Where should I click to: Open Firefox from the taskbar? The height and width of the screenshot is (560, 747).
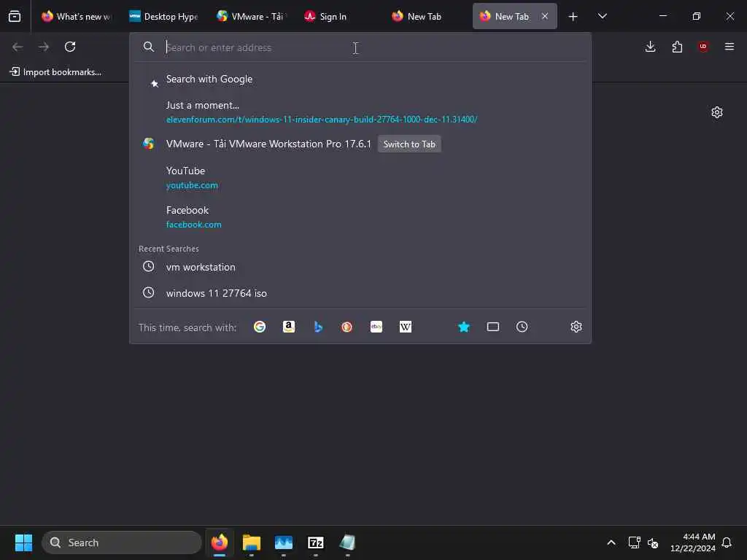click(x=219, y=542)
